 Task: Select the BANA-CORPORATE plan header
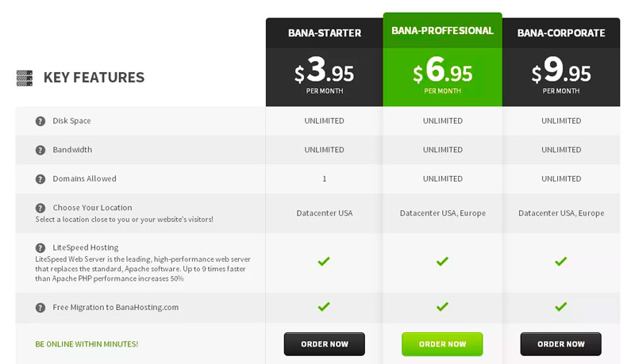tap(561, 33)
